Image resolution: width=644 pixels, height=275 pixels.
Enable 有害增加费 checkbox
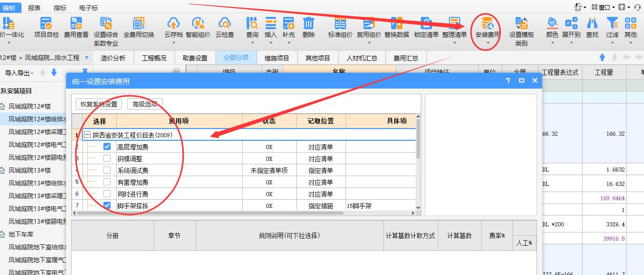tap(107, 182)
